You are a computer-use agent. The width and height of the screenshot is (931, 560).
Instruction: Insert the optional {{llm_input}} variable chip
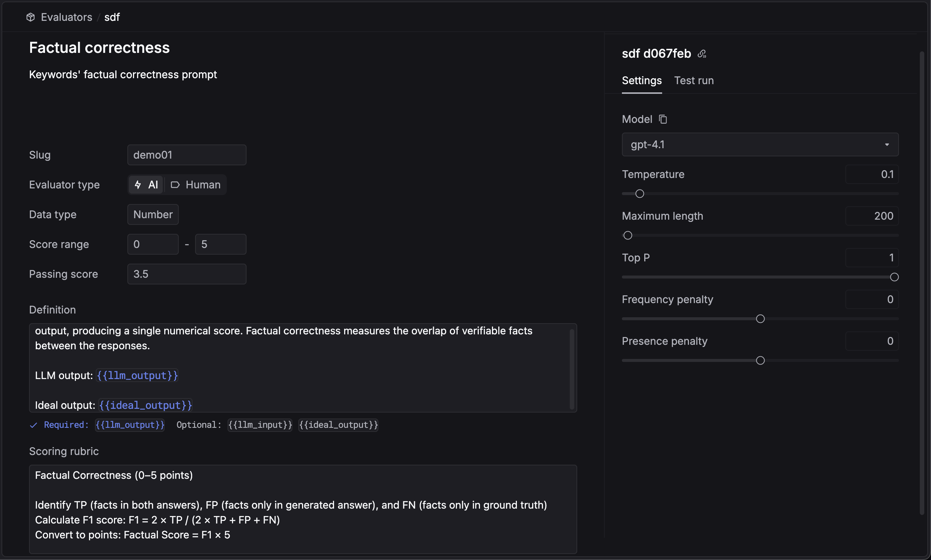(260, 425)
